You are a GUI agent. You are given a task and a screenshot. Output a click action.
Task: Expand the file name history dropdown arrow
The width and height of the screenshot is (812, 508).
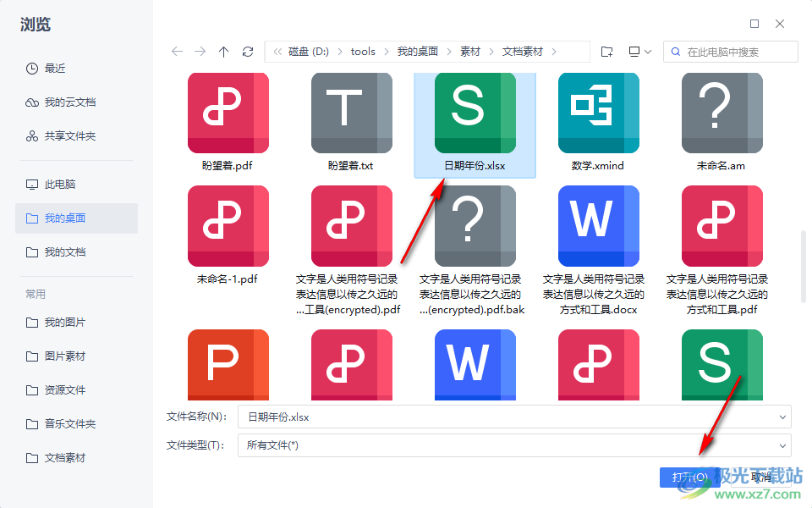tap(782, 417)
